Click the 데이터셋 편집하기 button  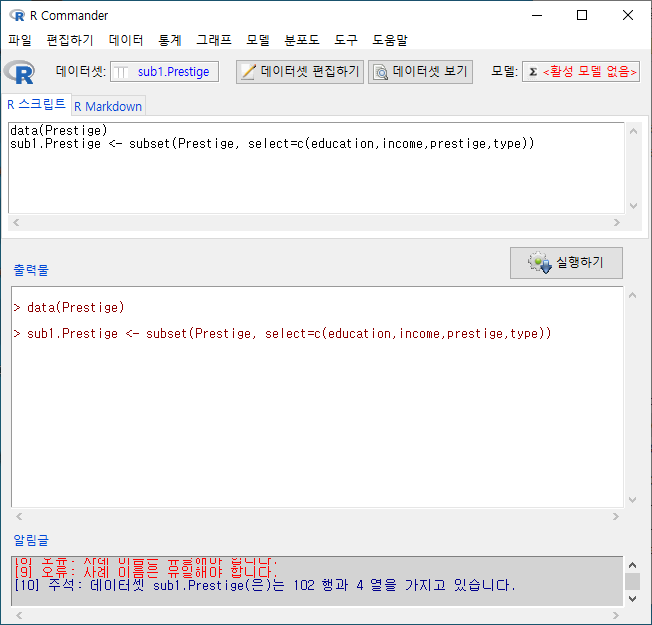[x=300, y=72]
